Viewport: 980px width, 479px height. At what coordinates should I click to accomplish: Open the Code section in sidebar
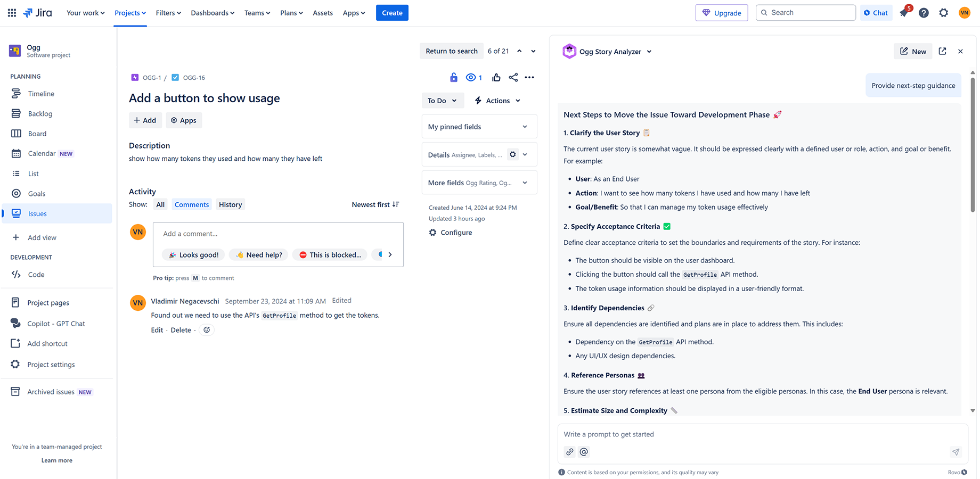point(36,275)
